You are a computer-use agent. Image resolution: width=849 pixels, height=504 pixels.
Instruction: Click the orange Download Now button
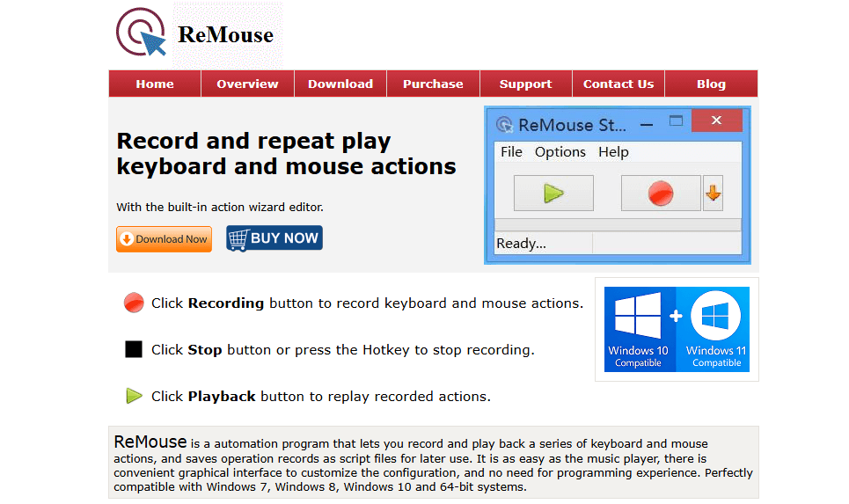pyautogui.click(x=164, y=238)
